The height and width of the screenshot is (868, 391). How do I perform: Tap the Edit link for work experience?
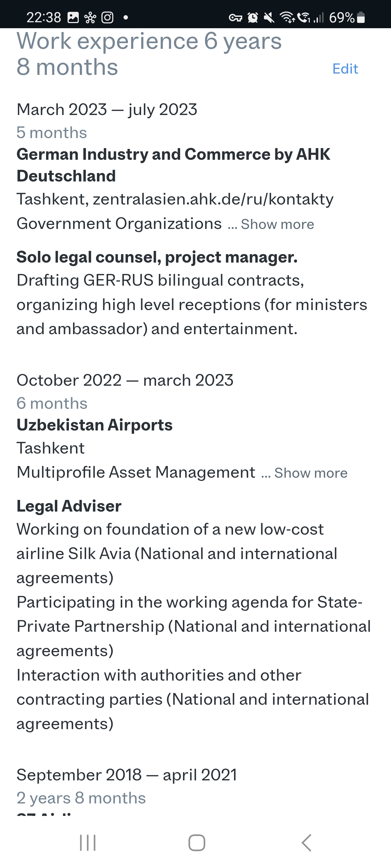pos(345,69)
